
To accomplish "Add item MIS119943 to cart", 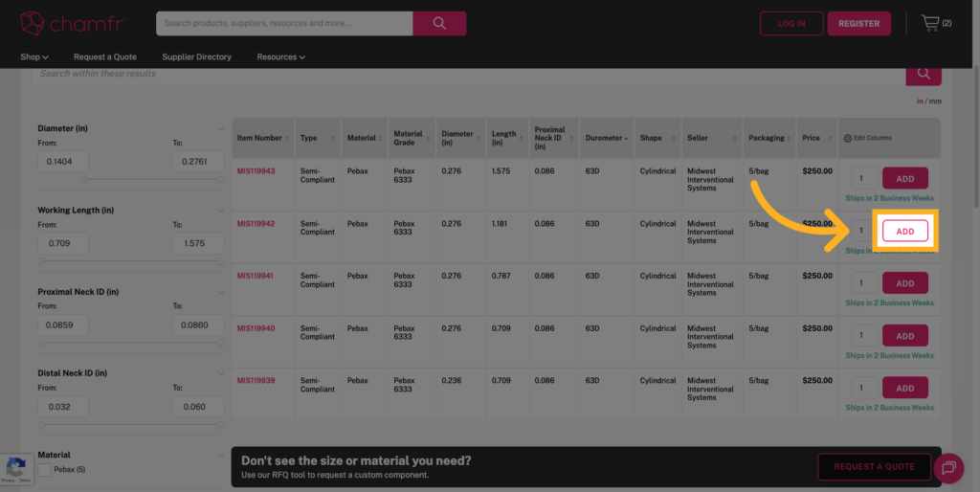I will tap(905, 179).
